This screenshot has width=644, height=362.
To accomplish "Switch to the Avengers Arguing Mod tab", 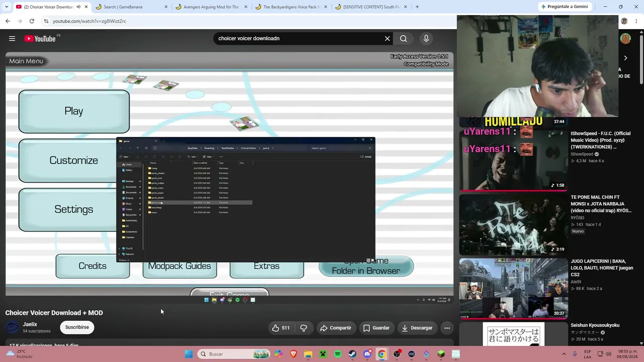I will coord(211,7).
